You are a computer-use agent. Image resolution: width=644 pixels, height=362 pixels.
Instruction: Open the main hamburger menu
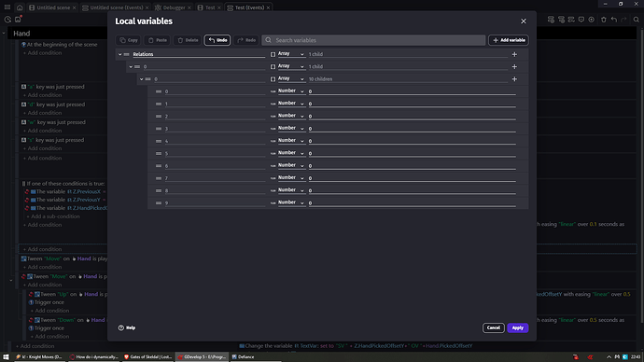point(7,7)
